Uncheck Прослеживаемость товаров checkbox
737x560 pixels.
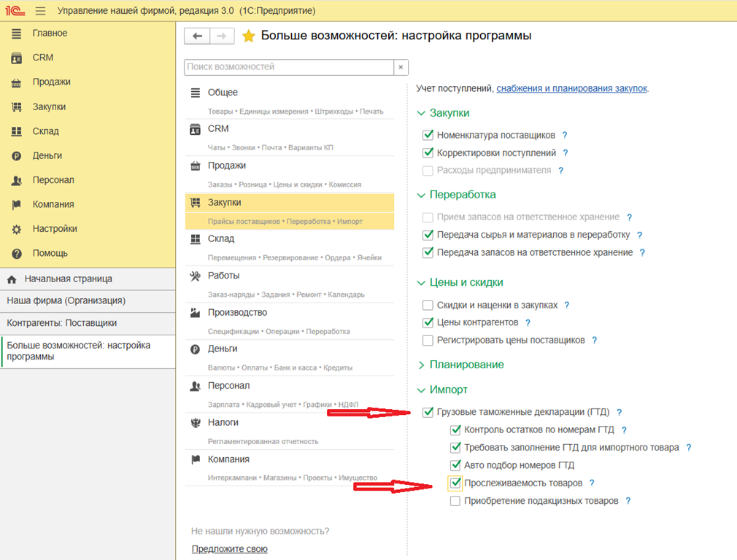coord(455,483)
